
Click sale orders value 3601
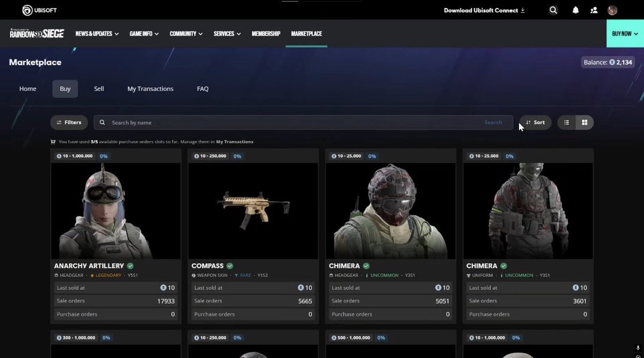tap(580, 301)
